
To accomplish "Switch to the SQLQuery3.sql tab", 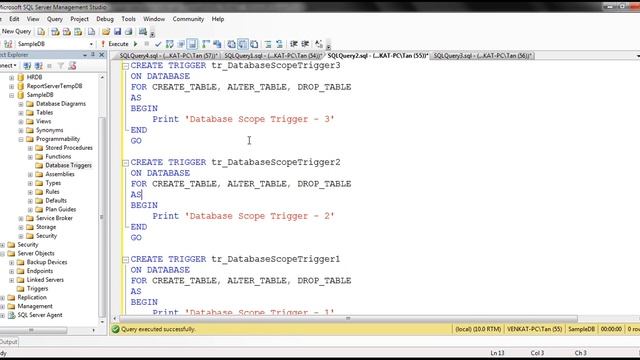I will (482, 56).
